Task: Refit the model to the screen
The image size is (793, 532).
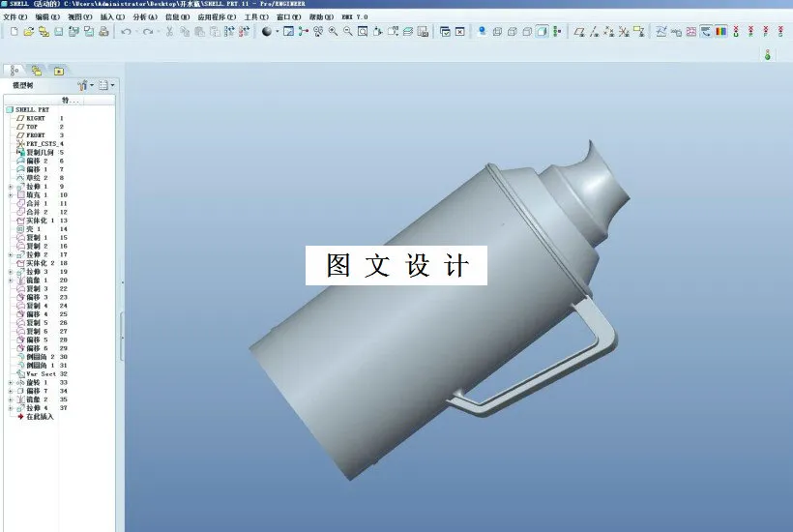Action: tap(363, 31)
